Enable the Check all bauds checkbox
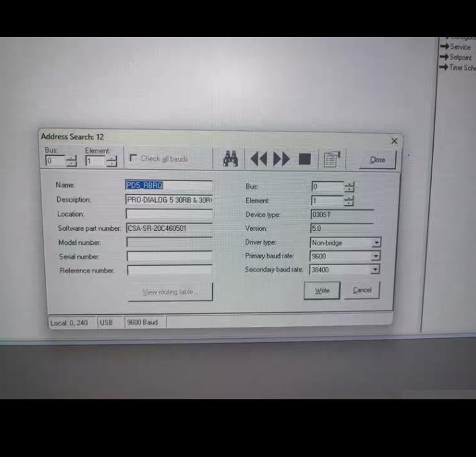 coord(134,158)
